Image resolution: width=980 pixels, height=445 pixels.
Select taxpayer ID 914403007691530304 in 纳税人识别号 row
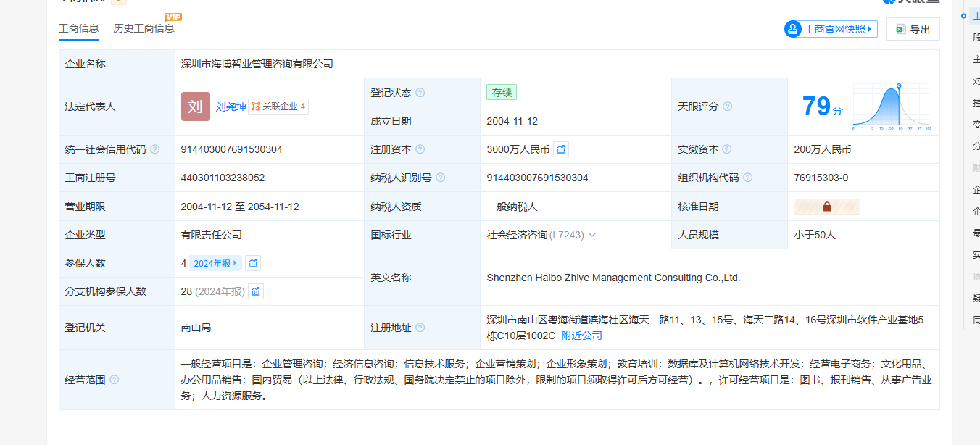(537, 178)
